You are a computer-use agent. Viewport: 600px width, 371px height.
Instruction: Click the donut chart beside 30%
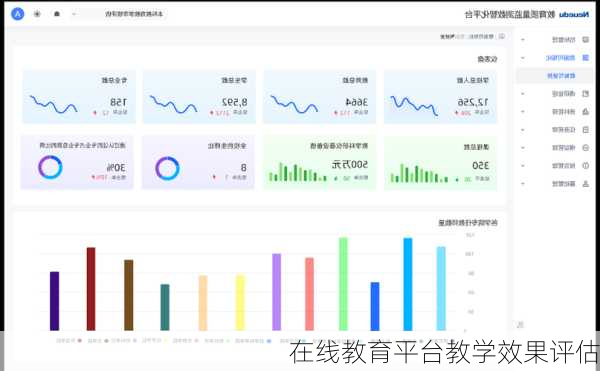(x=50, y=167)
